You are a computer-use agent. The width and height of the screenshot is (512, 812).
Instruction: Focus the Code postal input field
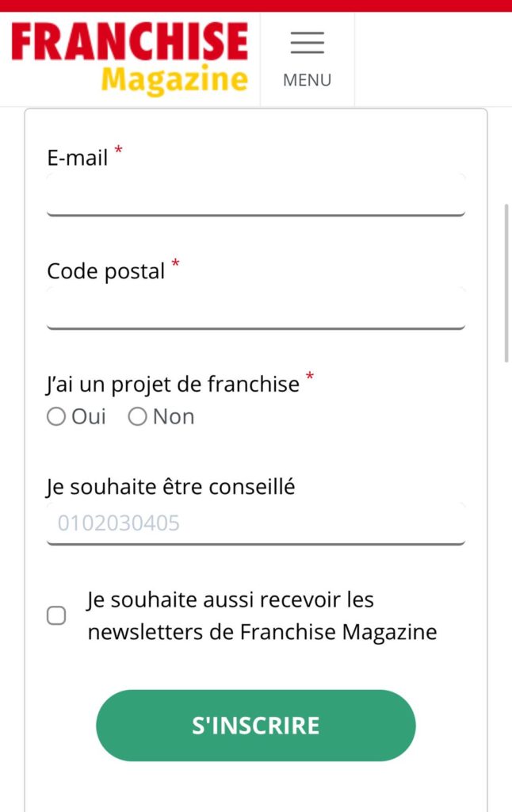click(x=256, y=308)
